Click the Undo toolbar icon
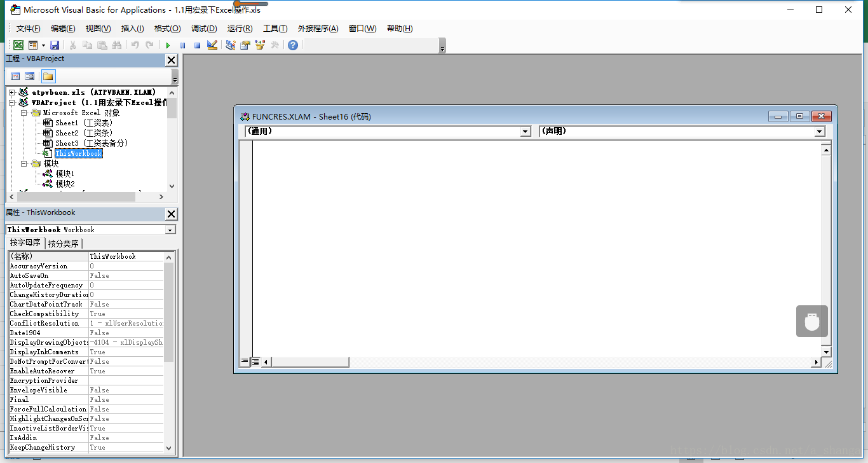 (x=135, y=45)
